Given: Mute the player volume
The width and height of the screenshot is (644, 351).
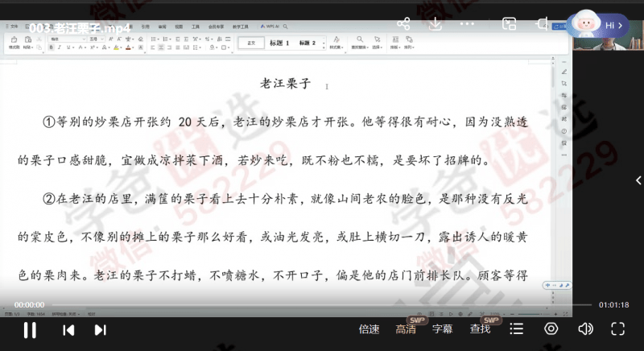Looking at the screenshot, I should (585, 328).
